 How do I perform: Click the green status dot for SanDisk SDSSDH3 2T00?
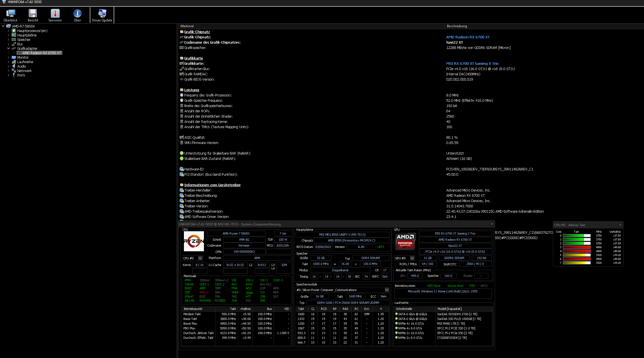[x=396, y=314]
